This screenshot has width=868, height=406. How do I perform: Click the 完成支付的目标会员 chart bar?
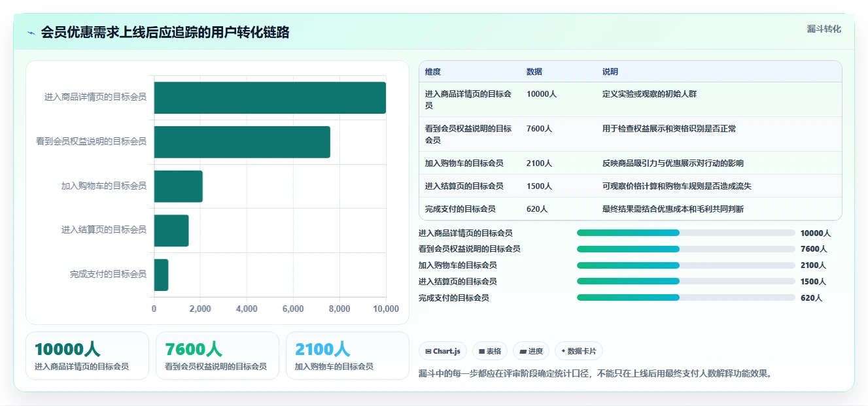pos(162,275)
